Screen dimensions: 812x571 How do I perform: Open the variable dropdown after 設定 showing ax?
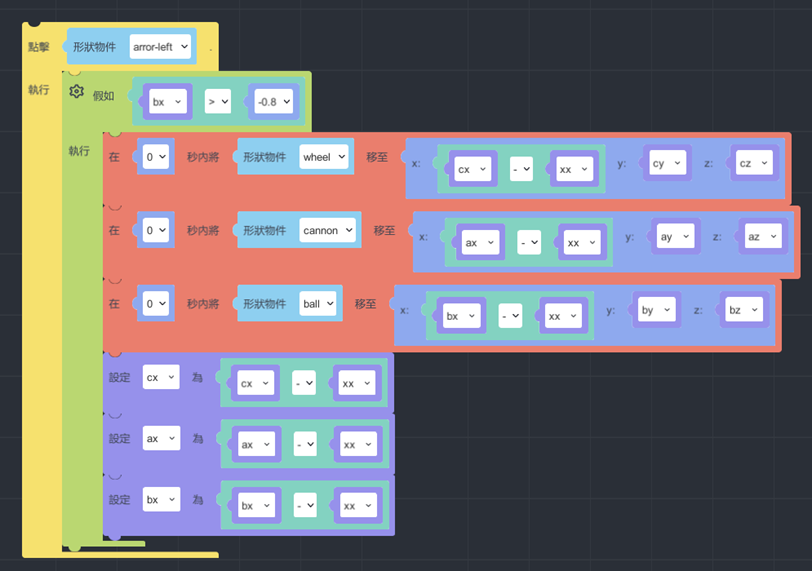tap(161, 438)
